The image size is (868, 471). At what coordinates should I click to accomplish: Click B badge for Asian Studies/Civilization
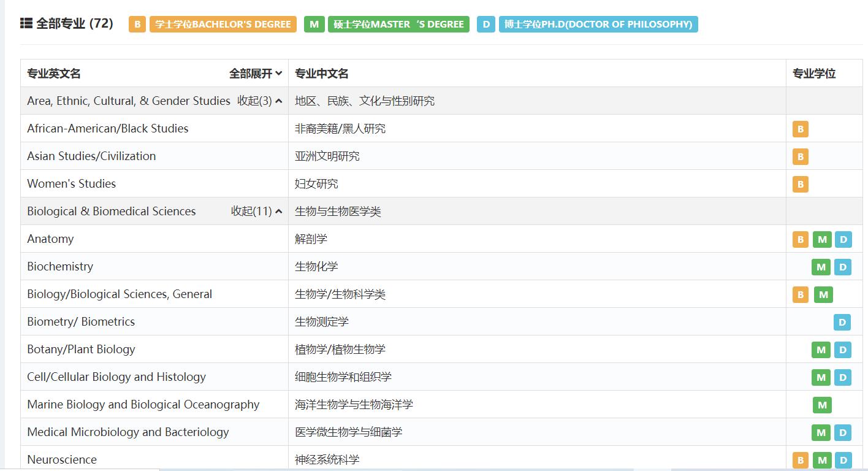(x=800, y=156)
